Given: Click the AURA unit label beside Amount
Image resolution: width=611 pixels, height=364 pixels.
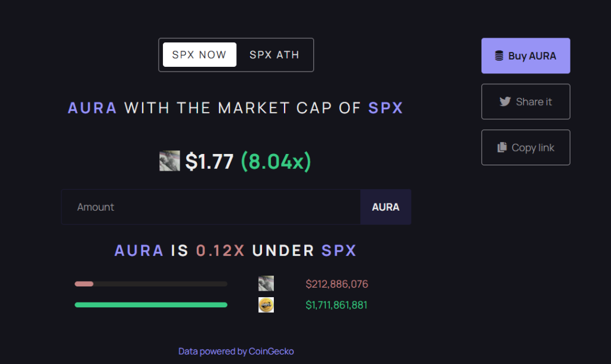Looking at the screenshot, I should [385, 207].
